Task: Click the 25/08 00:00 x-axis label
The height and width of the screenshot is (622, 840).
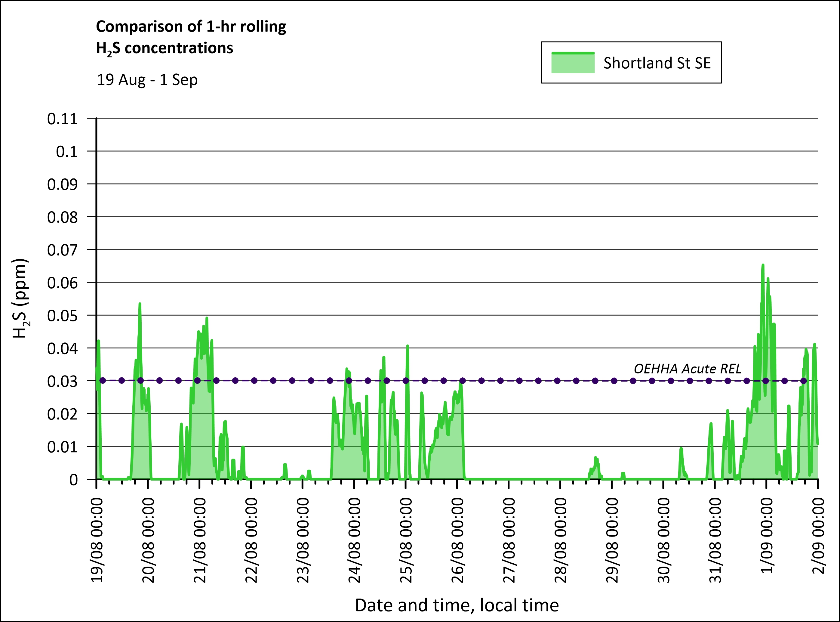Action: point(406,540)
